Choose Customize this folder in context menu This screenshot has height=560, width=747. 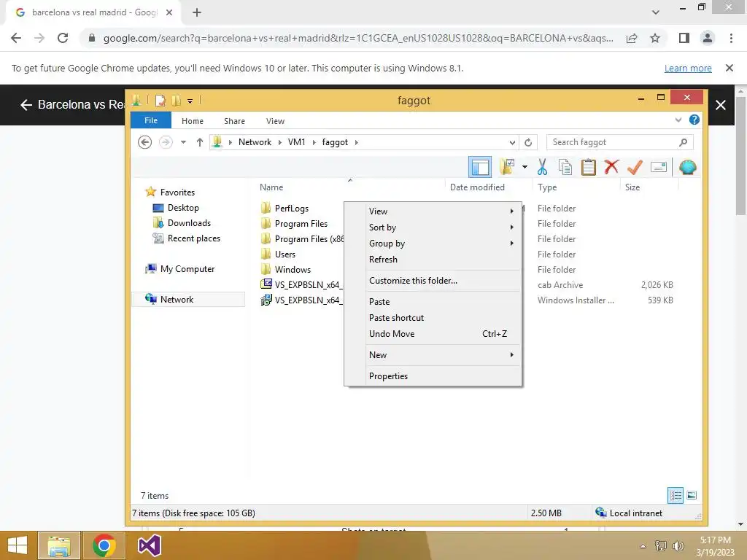433,281
